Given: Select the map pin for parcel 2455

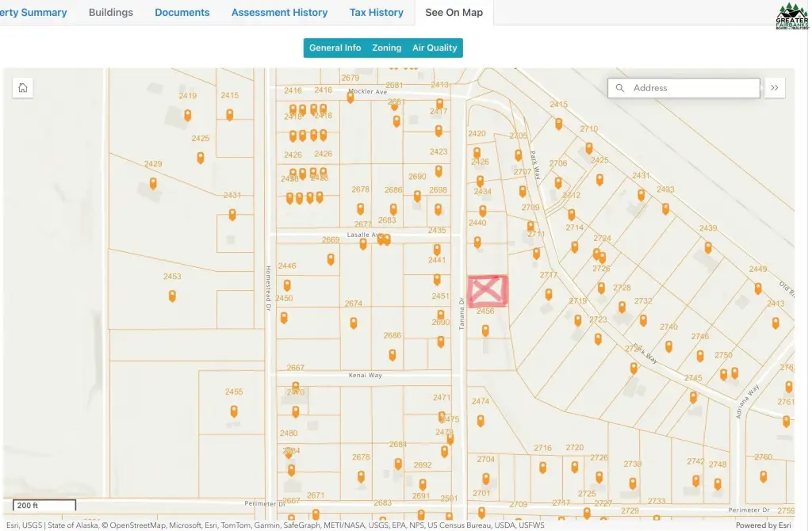Looking at the screenshot, I should tap(234, 411).
